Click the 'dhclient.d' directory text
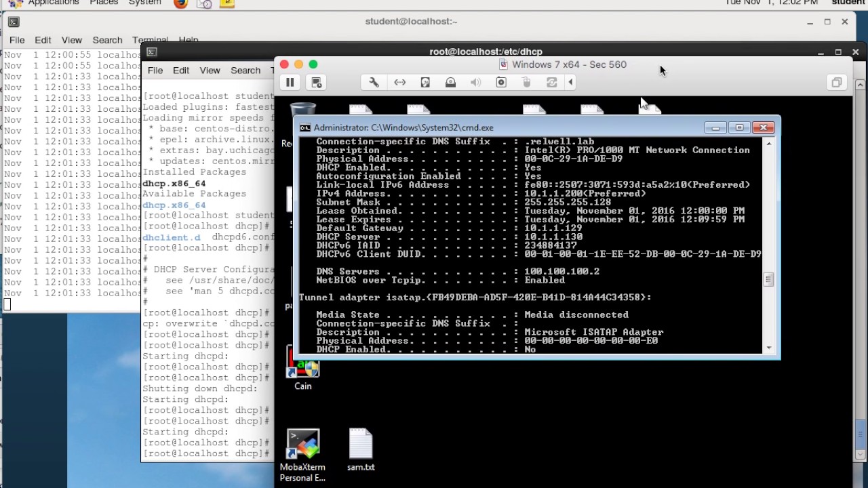The image size is (868, 488). coord(172,237)
